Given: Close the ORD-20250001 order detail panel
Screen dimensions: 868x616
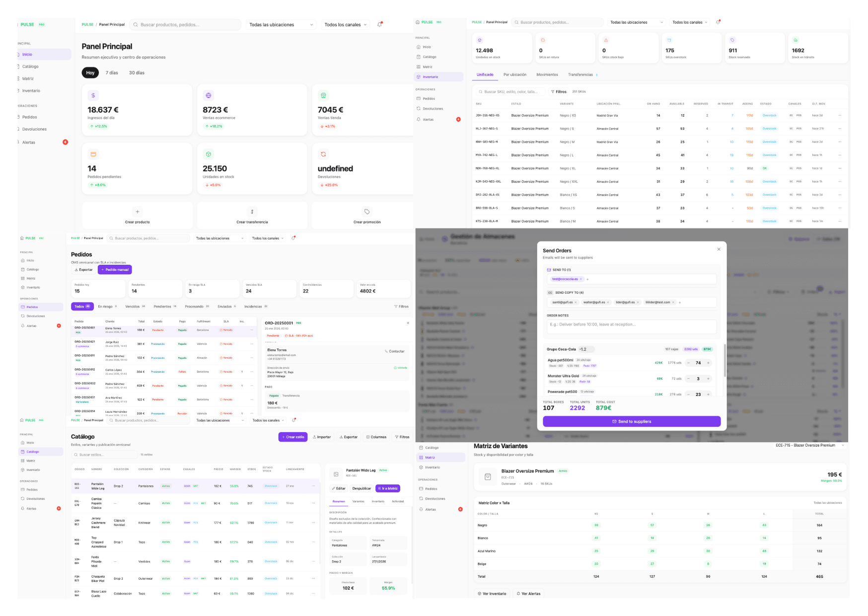Looking at the screenshot, I should click(408, 323).
